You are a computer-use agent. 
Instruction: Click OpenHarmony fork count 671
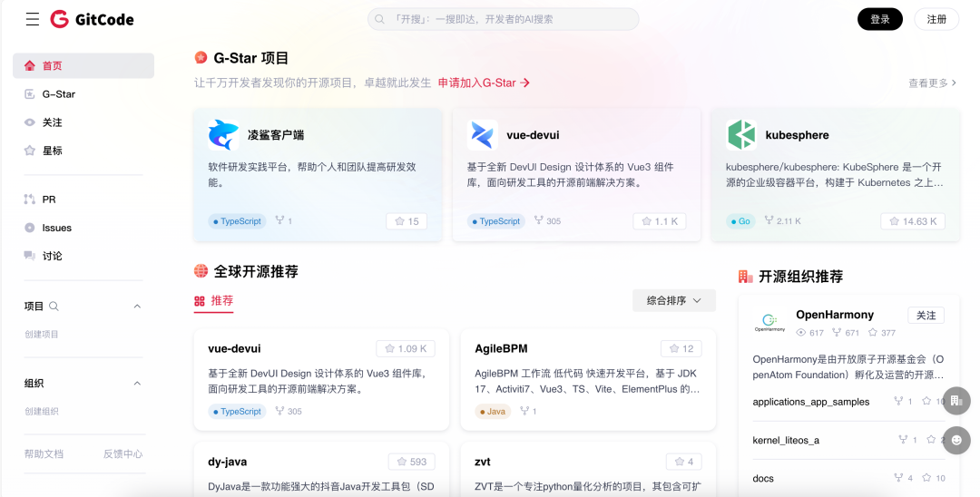tap(846, 333)
